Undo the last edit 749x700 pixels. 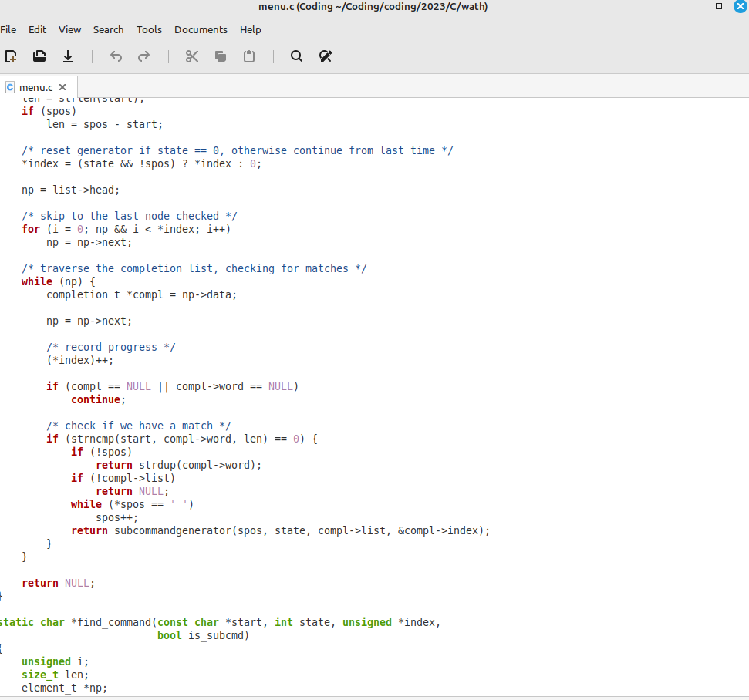(116, 56)
